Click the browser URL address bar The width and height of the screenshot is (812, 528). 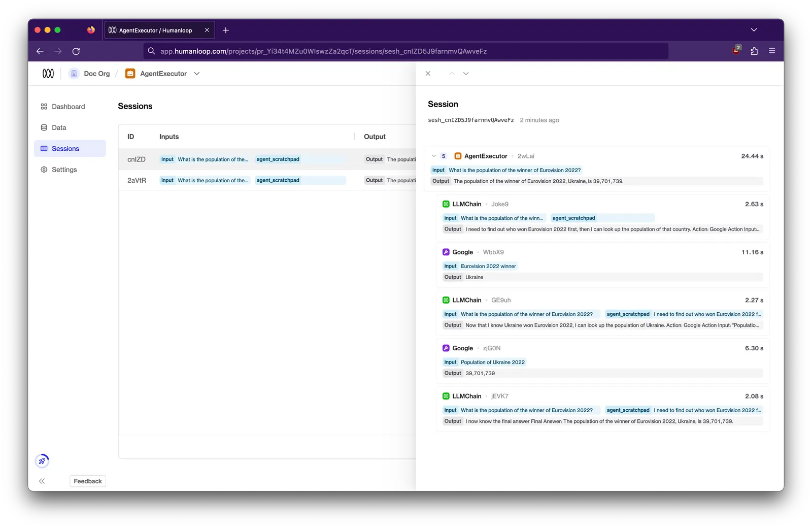pos(406,51)
